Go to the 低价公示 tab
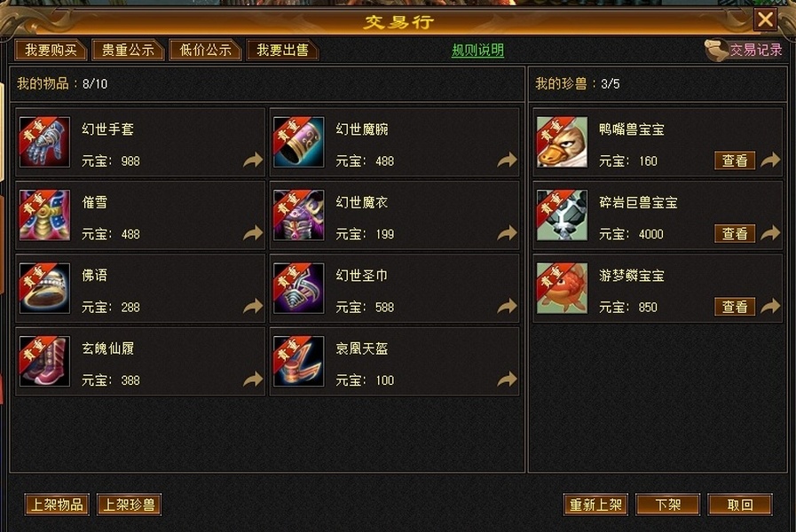The width and height of the screenshot is (796, 532). click(205, 51)
